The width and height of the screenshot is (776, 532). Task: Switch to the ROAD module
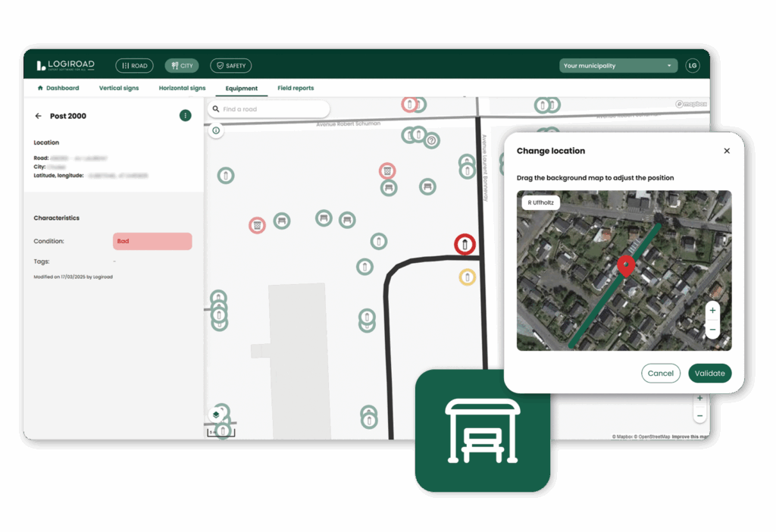point(134,66)
